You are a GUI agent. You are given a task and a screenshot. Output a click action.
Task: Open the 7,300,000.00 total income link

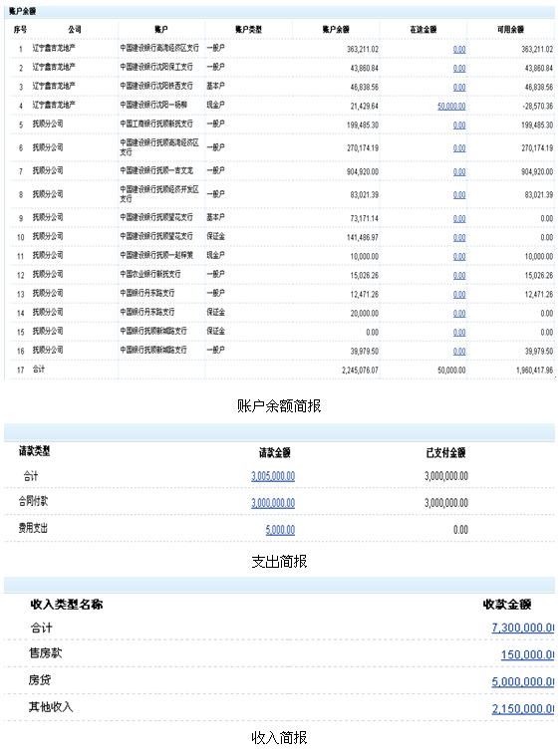(523, 628)
